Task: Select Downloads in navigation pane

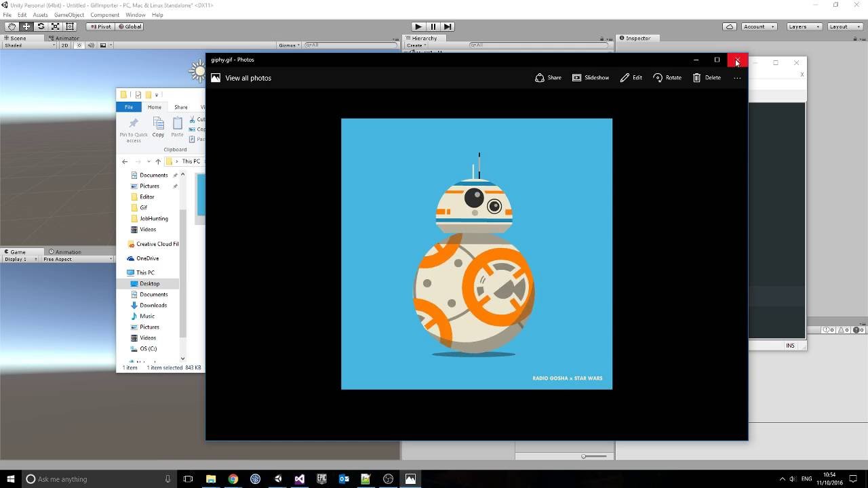Action: click(149, 305)
